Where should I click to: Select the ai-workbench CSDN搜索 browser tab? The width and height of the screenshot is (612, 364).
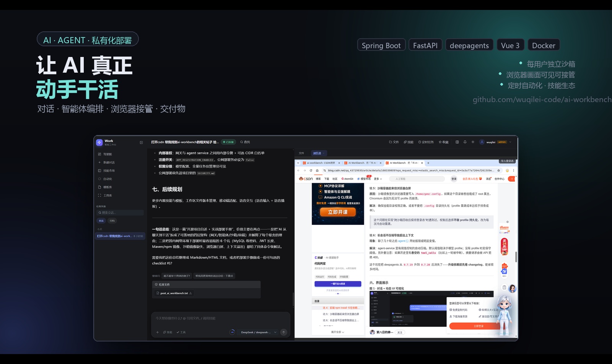click(x=321, y=163)
